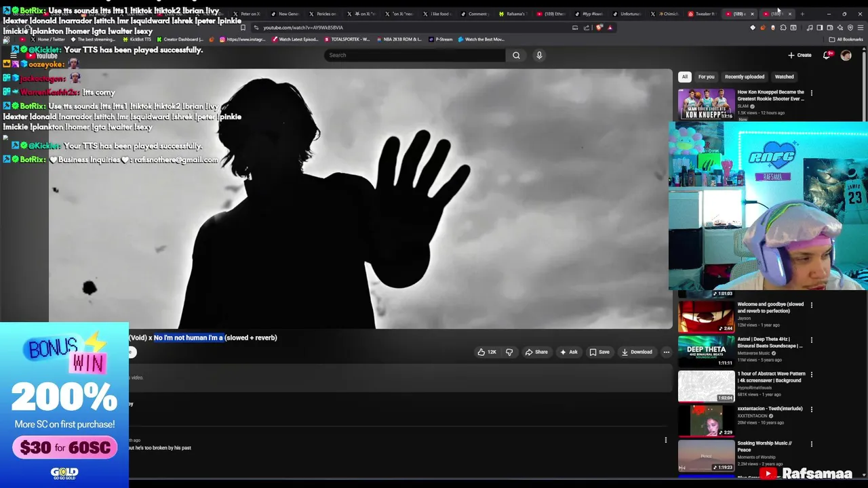This screenshot has height=488, width=868.
Task: Open Soaking Worship Music // Peace title
Action: [765, 446]
